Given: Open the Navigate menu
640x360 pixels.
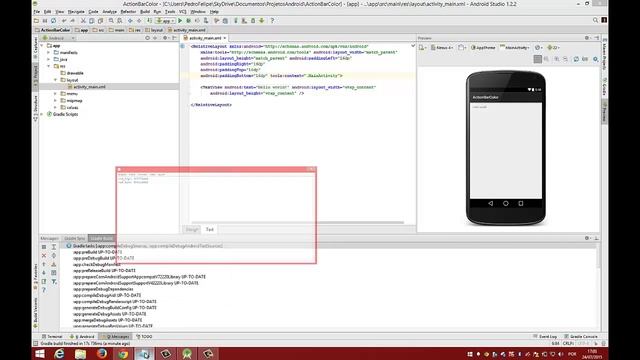Looking at the screenshot, I should pyautogui.click(x=76, y=12).
